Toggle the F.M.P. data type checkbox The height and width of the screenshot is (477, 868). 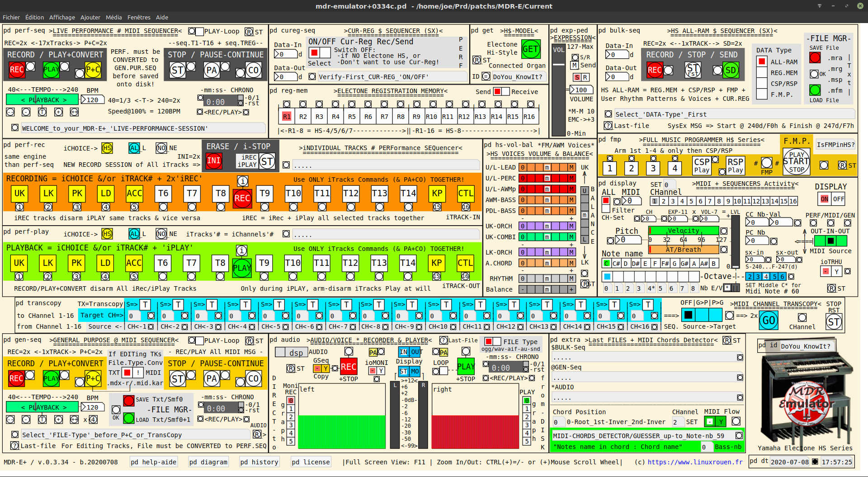pos(762,94)
